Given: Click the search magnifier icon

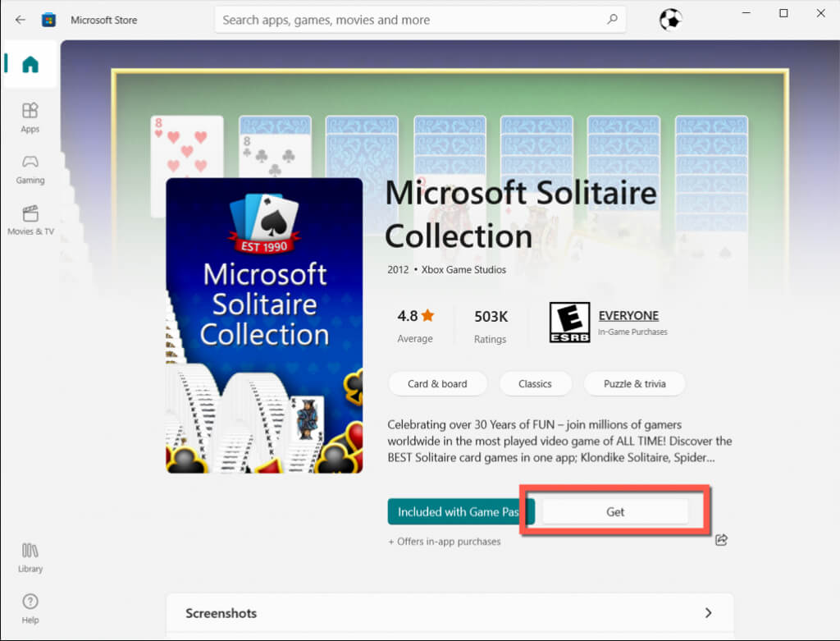Looking at the screenshot, I should 612,20.
